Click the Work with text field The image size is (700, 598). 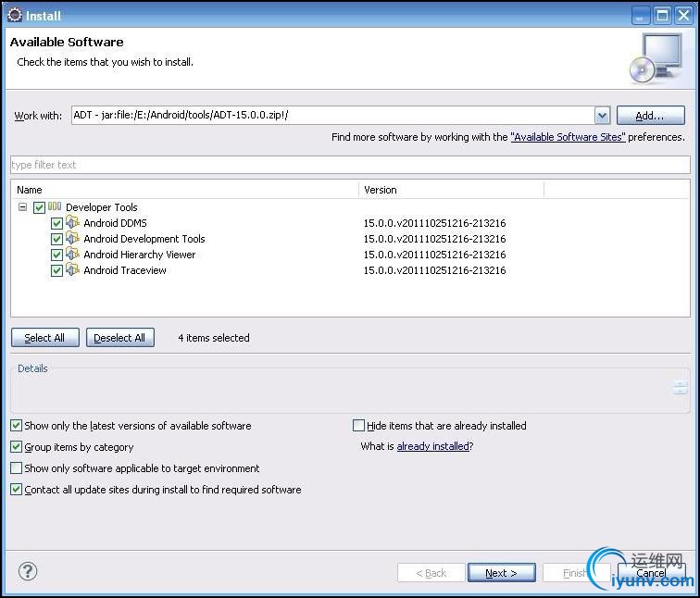point(332,115)
